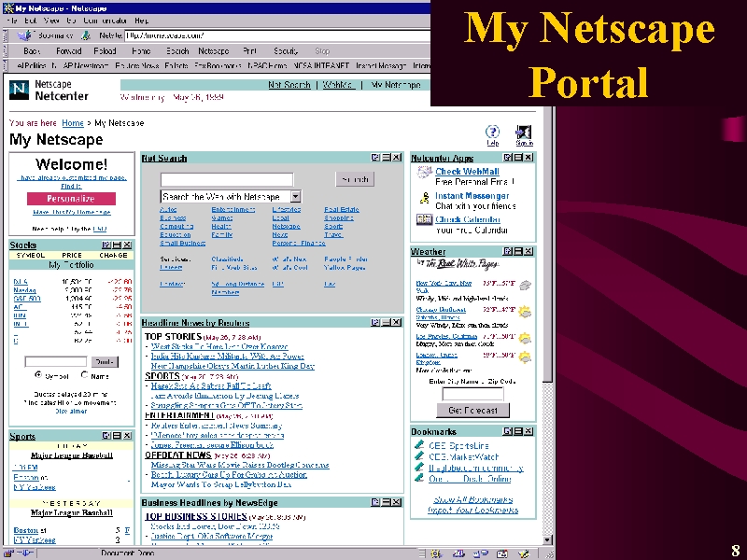The image size is (747, 560).
Task: Edit the Weather panel settings
Action: (x=508, y=251)
